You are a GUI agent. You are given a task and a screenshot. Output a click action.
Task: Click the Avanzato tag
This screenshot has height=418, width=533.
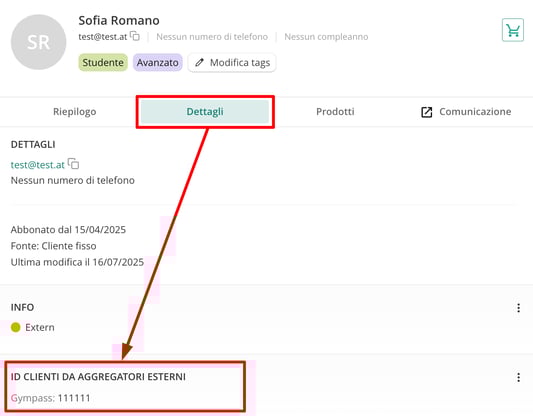click(158, 63)
